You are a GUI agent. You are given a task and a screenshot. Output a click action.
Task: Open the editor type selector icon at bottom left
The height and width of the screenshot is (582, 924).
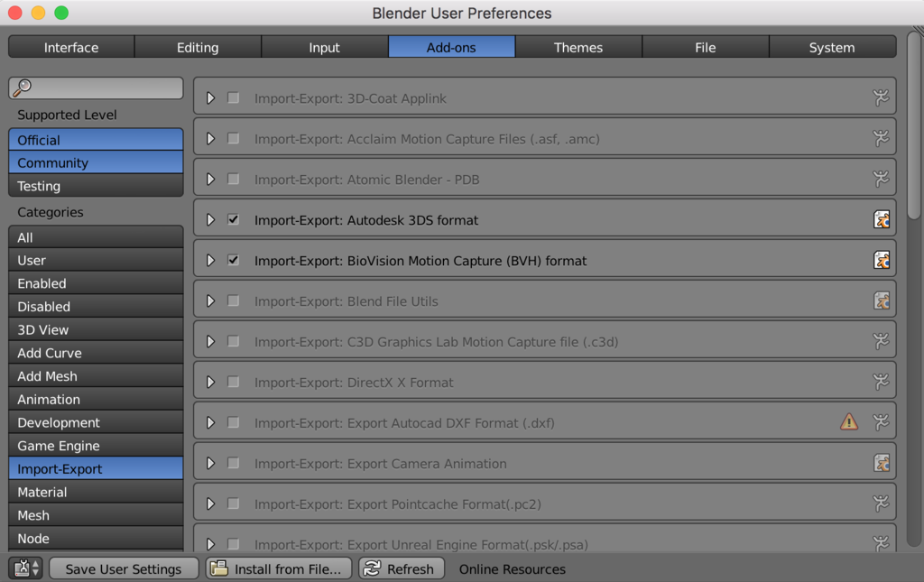point(25,568)
